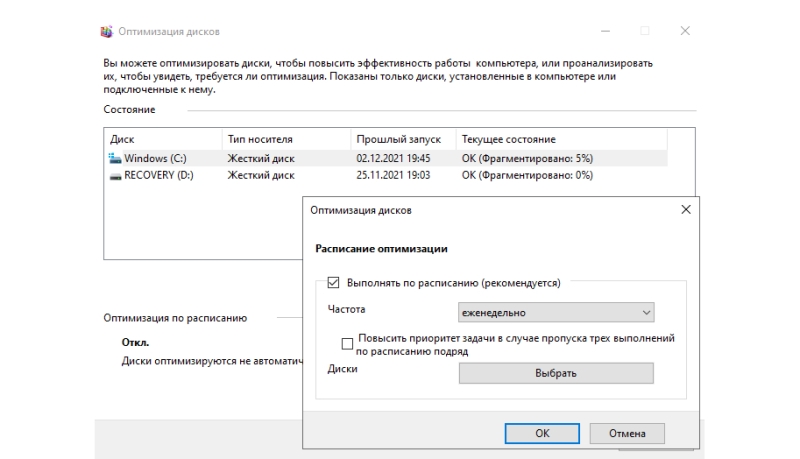Click the dropdown arrow of frequency combo box
800x459 pixels.
[x=646, y=313]
